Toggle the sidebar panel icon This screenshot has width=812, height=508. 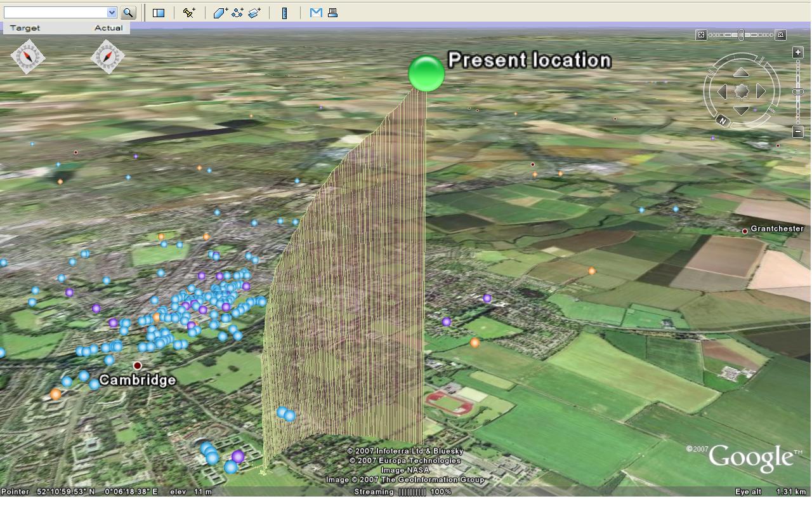coord(159,13)
